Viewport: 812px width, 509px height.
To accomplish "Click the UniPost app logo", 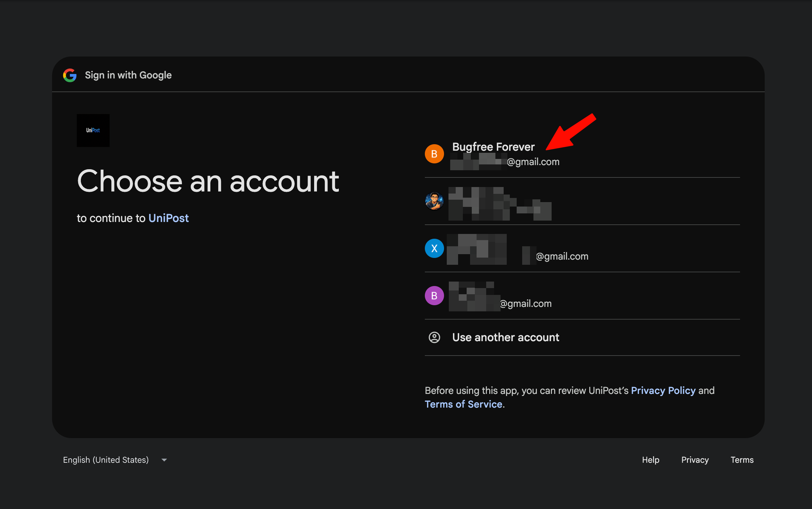I will 93,131.
